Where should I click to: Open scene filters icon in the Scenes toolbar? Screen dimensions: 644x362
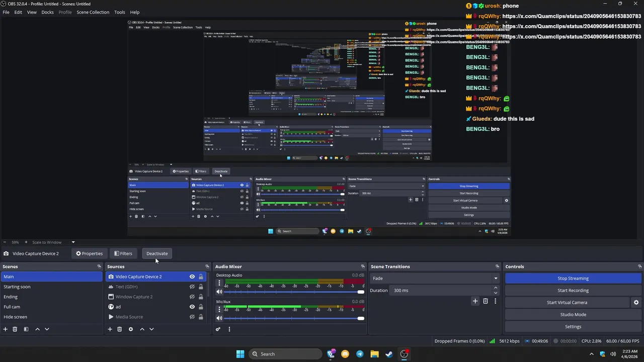pos(26,329)
